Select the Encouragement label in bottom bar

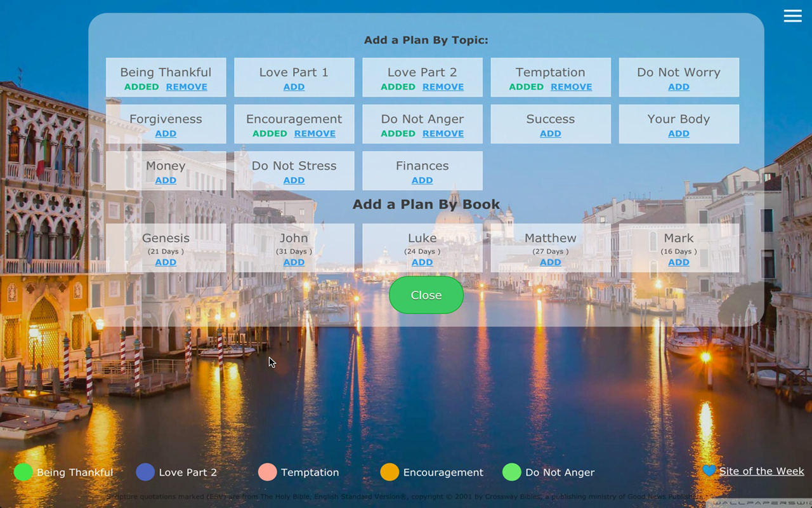[443, 472]
